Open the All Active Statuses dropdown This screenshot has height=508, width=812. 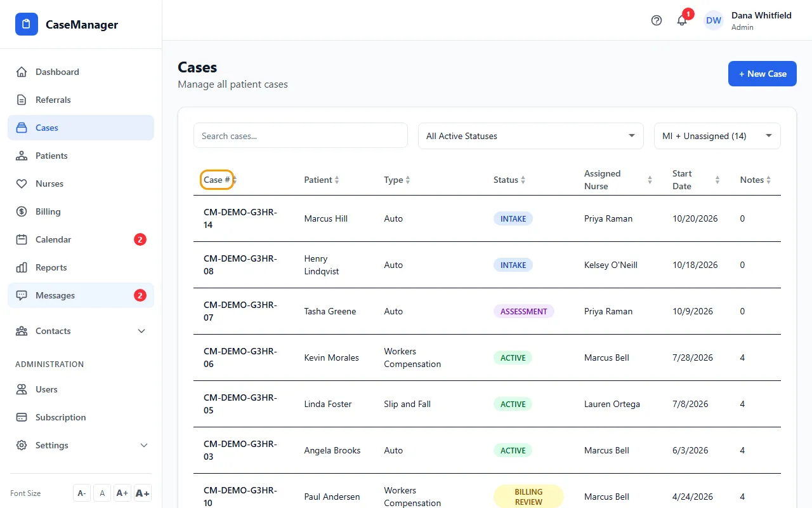[x=530, y=136]
